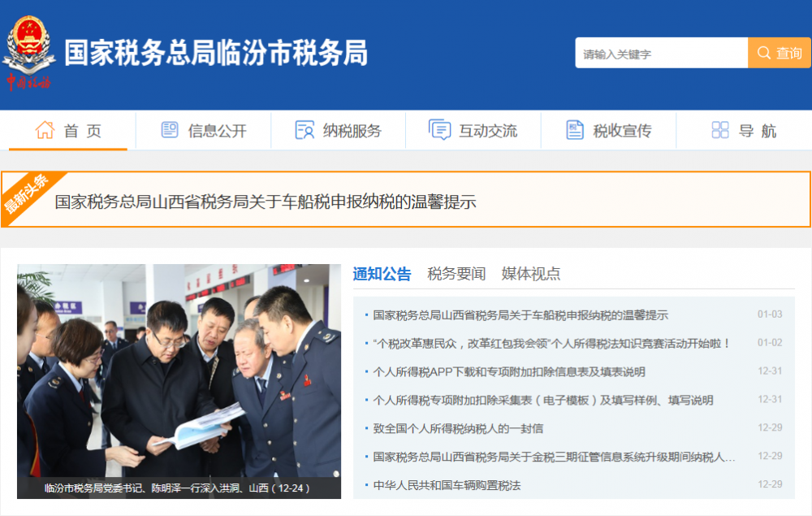812x516 pixels.
Task: Click the 纳税服务 person-search icon
Action: pyautogui.click(x=304, y=130)
